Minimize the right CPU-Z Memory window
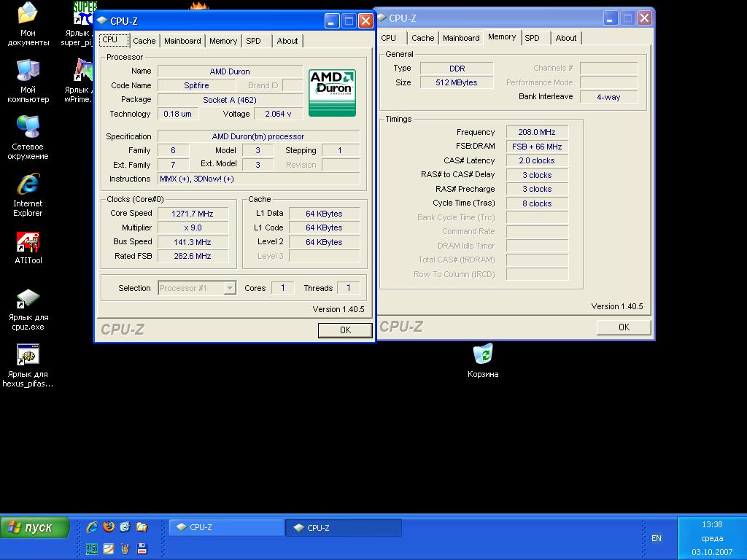 click(x=611, y=17)
